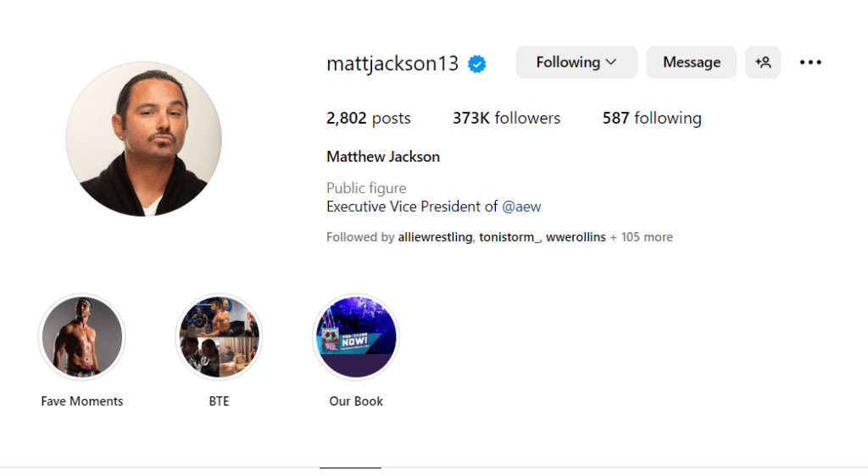Select the Our Book highlight label
Screen dimensions: 868x476
(x=356, y=401)
